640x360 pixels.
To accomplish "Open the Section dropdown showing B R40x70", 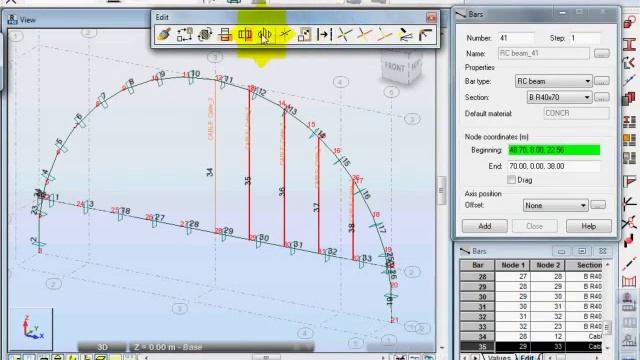I will click(559, 98).
